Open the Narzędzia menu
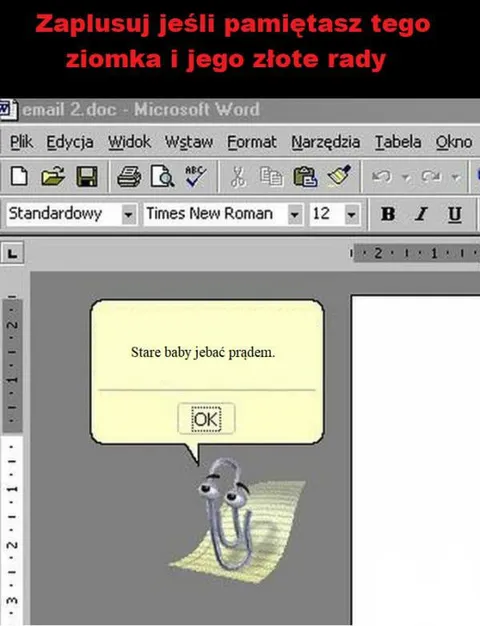Image resolution: width=480 pixels, height=626 pixels. coord(325,142)
